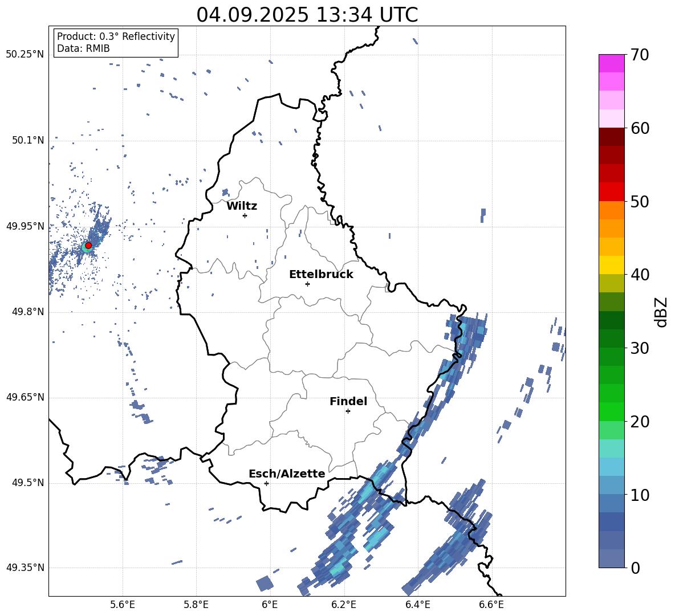Click the cyan colorbar swatch between 10 and 20 dBZ
The image size is (675, 616).
611,448
